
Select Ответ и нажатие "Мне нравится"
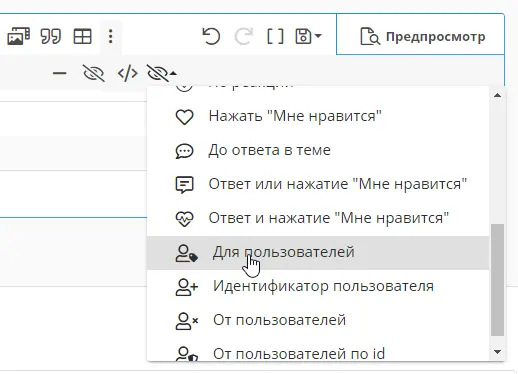[x=318, y=218]
